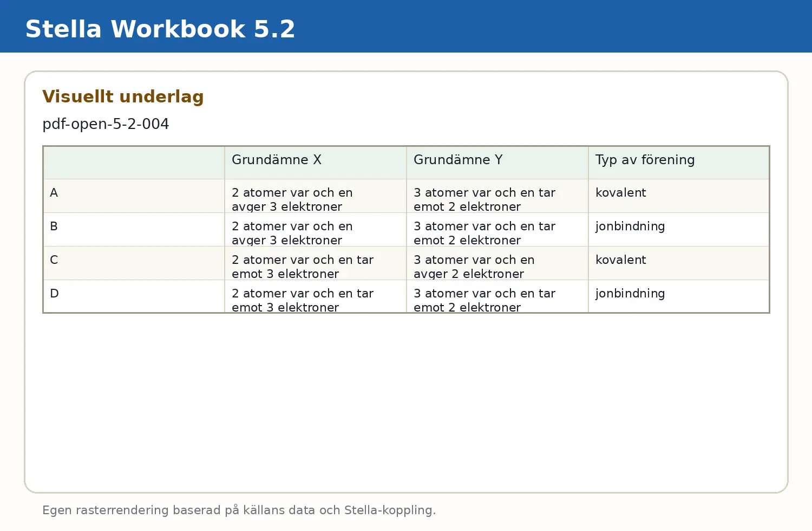Screen dimensions: 812x531
Task: Select the Visuellt underlag heading
Action: click(123, 96)
